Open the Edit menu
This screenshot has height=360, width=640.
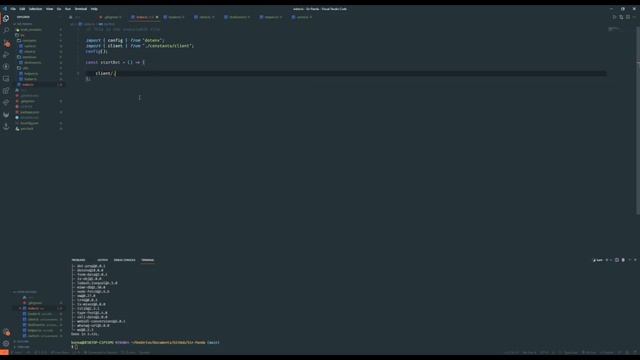(x=22, y=9)
